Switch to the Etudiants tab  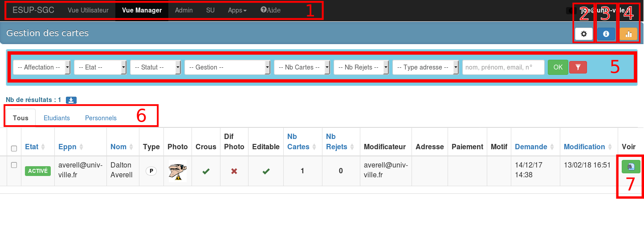[x=57, y=118]
